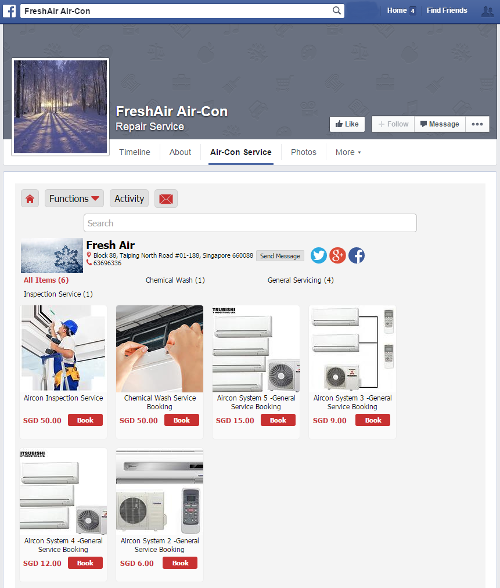Filter by General Servicing (4)
The image size is (500, 588).
tap(300, 280)
